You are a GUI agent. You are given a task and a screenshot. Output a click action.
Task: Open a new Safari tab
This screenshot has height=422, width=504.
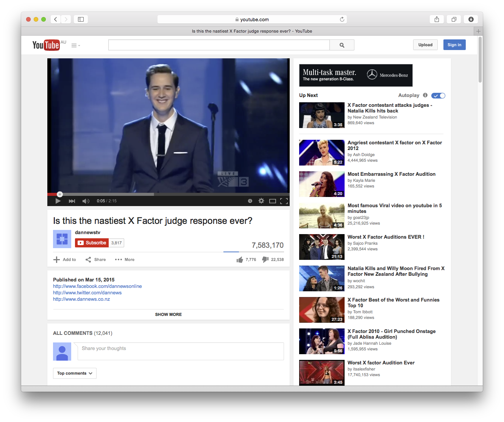pos(478,31)
